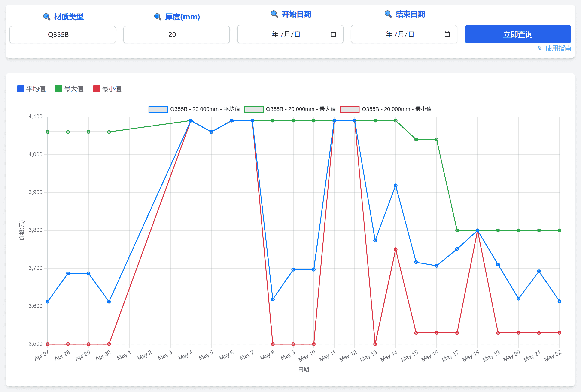The width and height of the screenshot is (581, 392).
Task: Click the average data point on May 14
Action: pyautogui.click(x=395, y=186)
